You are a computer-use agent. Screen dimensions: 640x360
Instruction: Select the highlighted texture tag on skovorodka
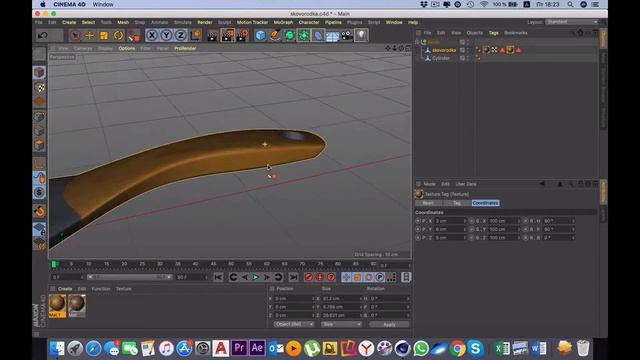510,50
